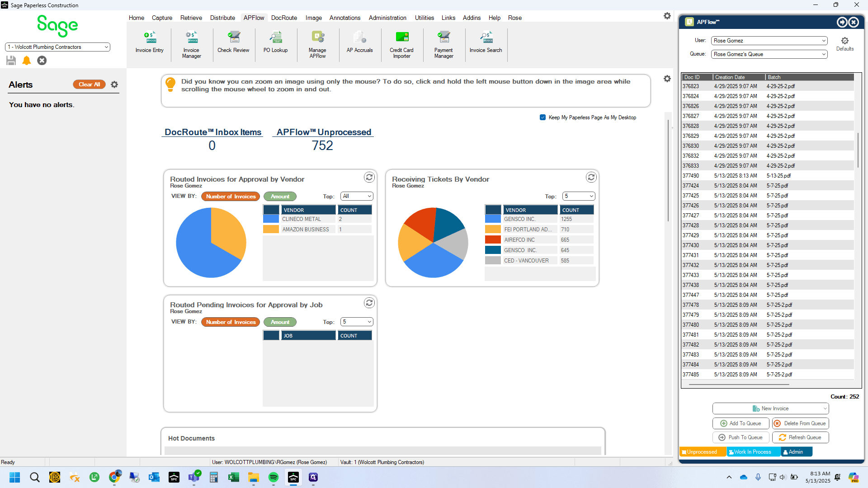Open Outlook from the taskbar
The width and height of the screenshot is (868, 488).
tap(154, 477)
